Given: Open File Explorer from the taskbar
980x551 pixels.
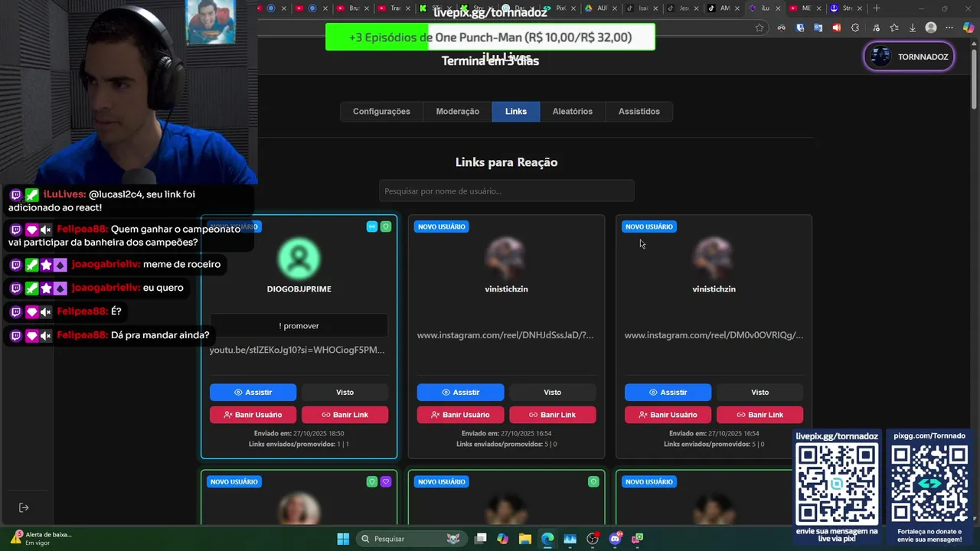Looking at the screenshot, I should click(525, 539).
